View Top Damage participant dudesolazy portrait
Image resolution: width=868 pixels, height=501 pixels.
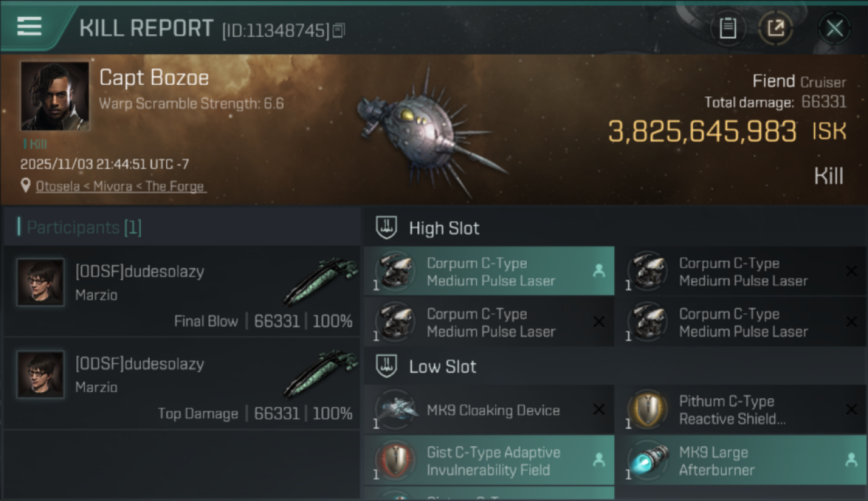click(x=41, y=375)
